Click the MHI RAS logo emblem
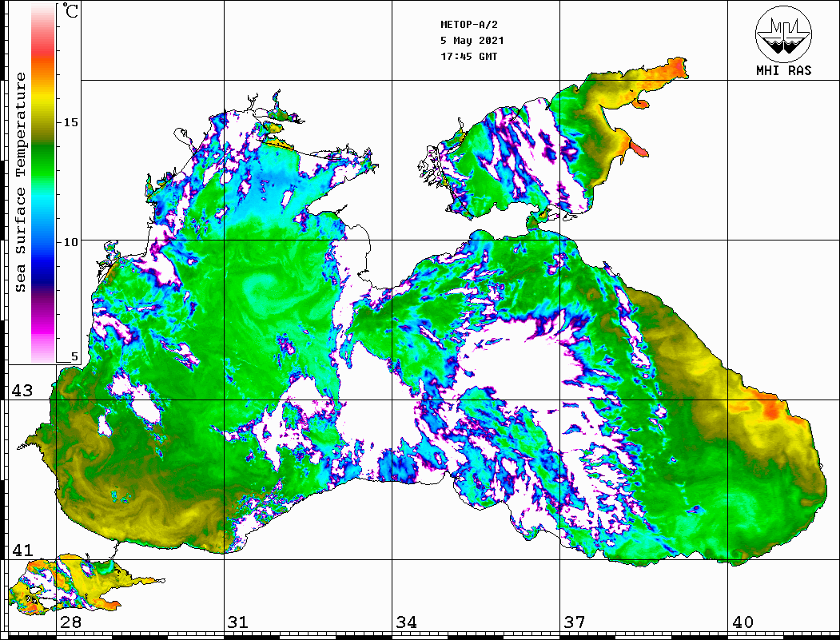Image resolution: width=840 pixels, height=640 pixels. click(x=783, y=34)
